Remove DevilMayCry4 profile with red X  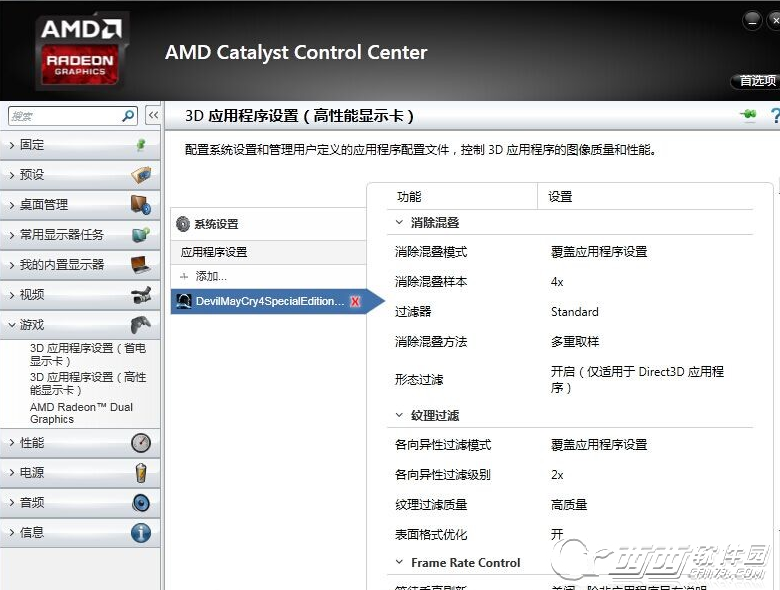pos(355,301)
